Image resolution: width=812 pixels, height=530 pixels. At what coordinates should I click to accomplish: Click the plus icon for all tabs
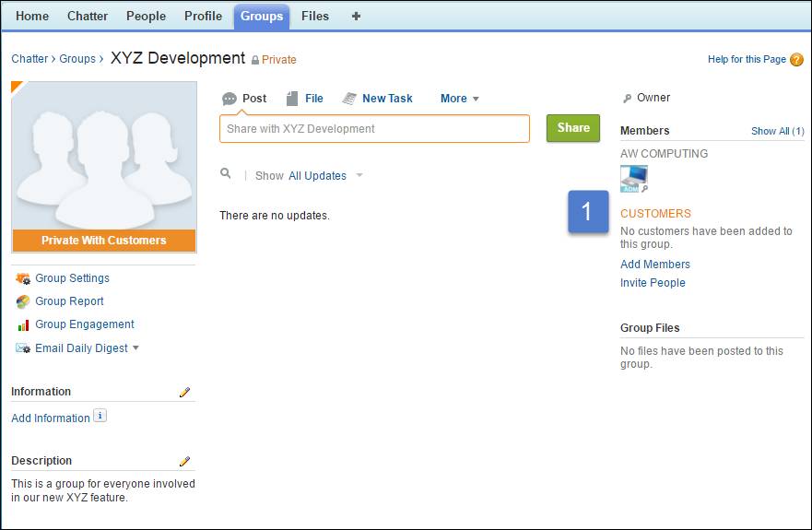click(356, 16)
